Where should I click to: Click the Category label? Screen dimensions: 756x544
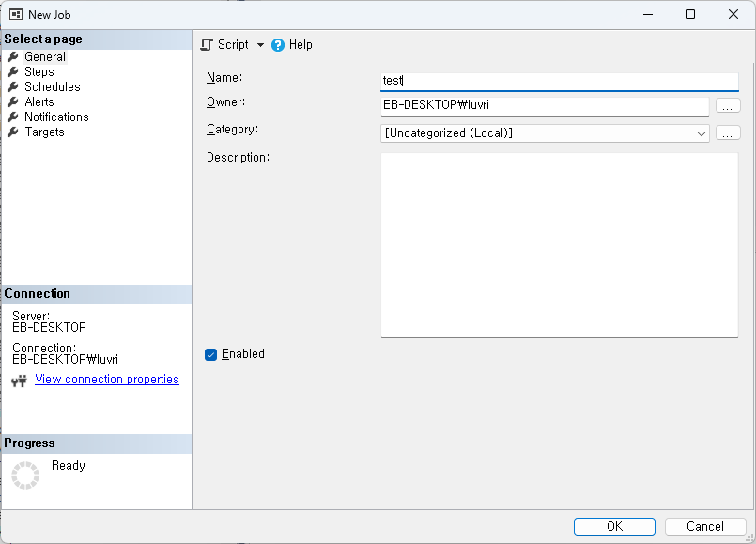[x=232, y=130]
